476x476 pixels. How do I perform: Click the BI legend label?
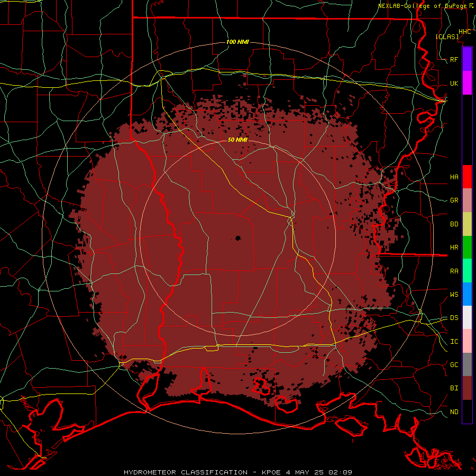point(454,388)
